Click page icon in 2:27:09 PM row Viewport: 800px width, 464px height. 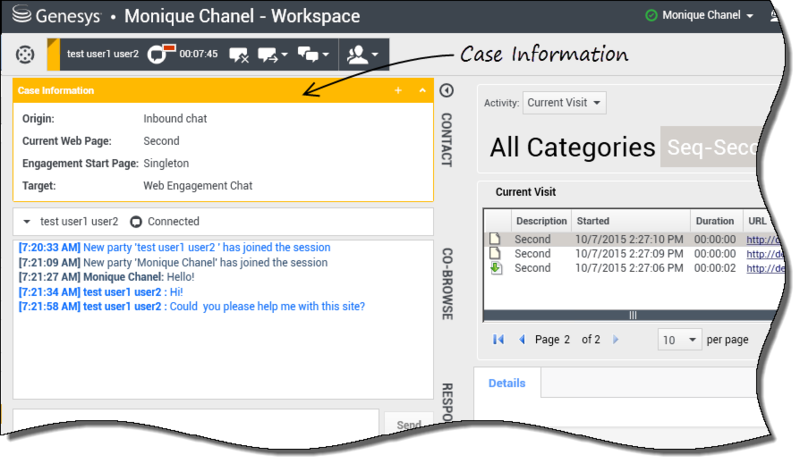(x=495, y=253)
